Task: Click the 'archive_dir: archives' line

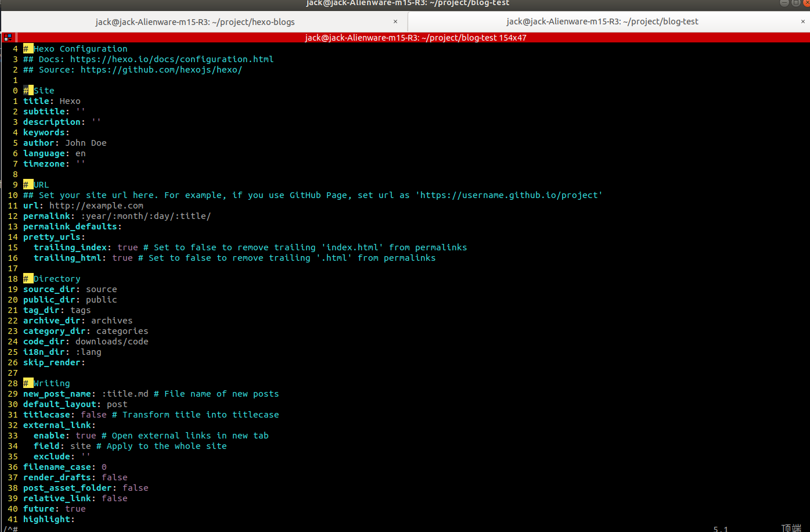Action: [78, 321]
